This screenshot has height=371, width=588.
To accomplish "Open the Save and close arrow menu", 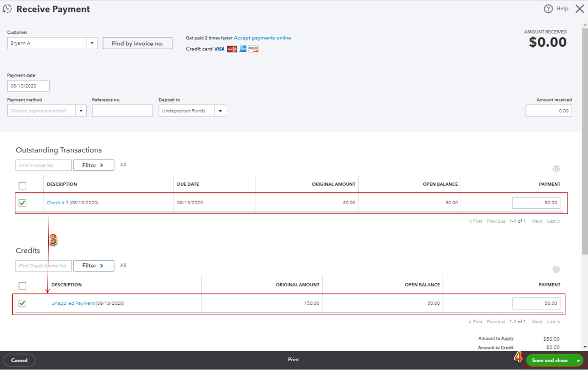I will point(578,361).
